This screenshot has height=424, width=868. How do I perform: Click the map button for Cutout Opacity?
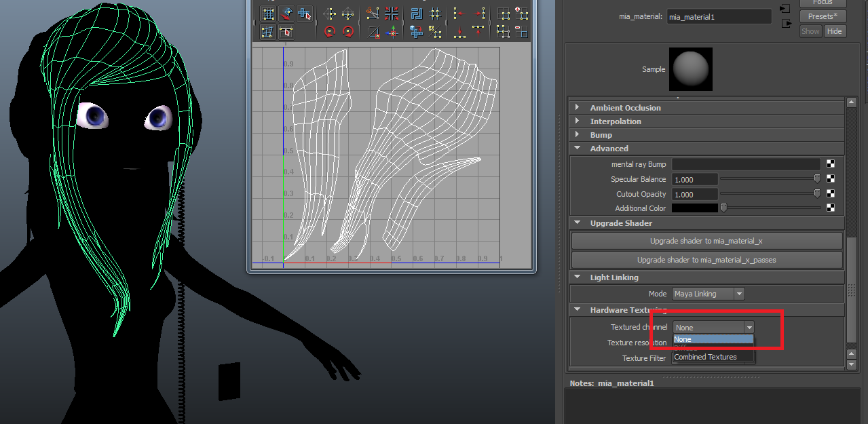click(831, 194)
